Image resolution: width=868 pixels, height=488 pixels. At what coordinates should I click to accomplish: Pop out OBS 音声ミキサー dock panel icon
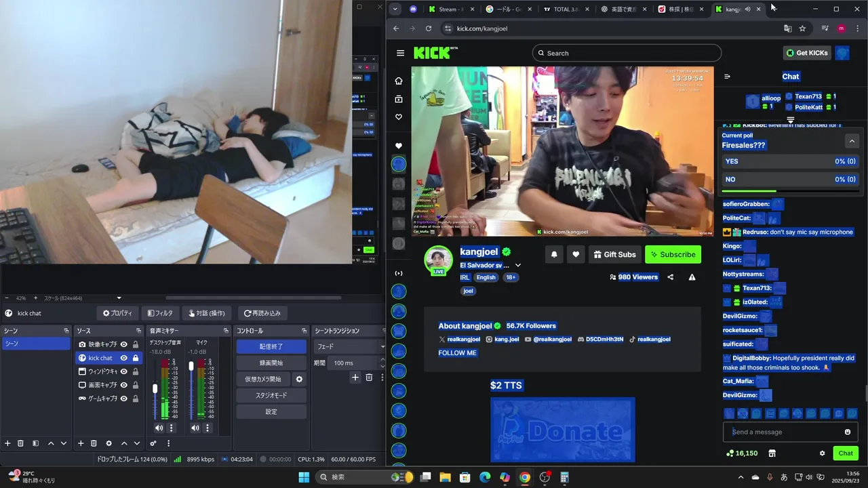(226, 331)
